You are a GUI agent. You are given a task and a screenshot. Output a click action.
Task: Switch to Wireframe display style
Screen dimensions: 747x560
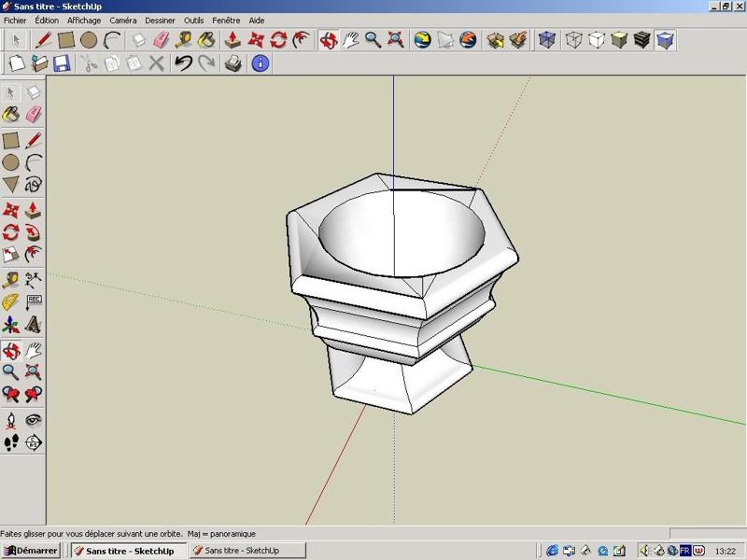click(x=573, y=40)
